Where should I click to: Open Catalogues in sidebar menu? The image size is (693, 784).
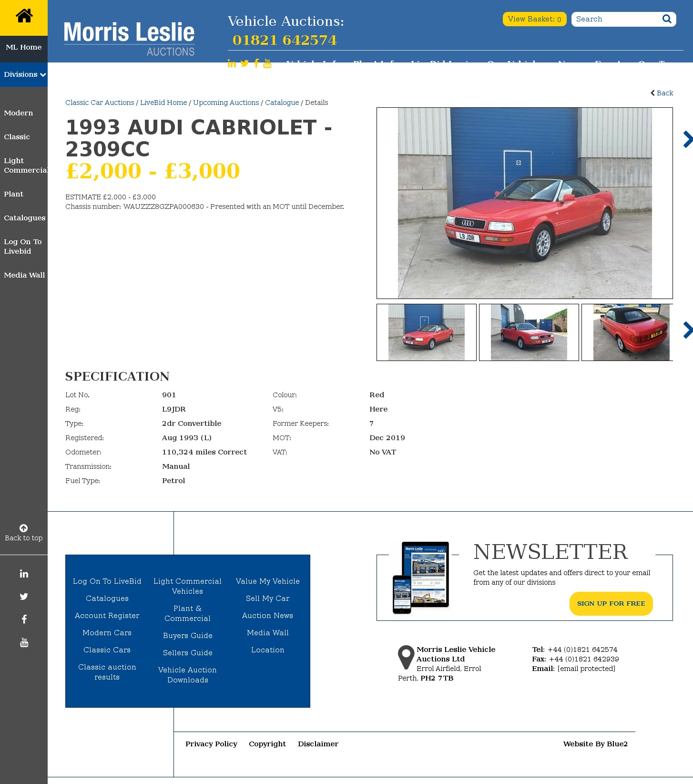(x=25, y=218)
